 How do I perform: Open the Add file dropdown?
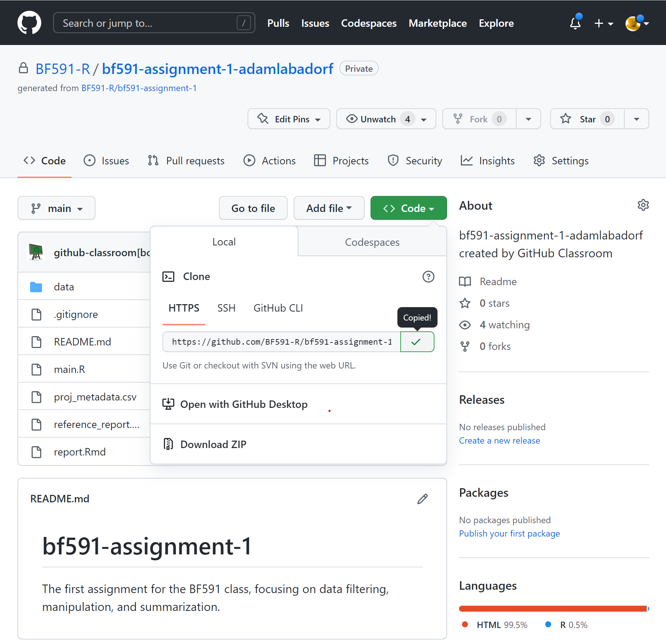point(329,208)
